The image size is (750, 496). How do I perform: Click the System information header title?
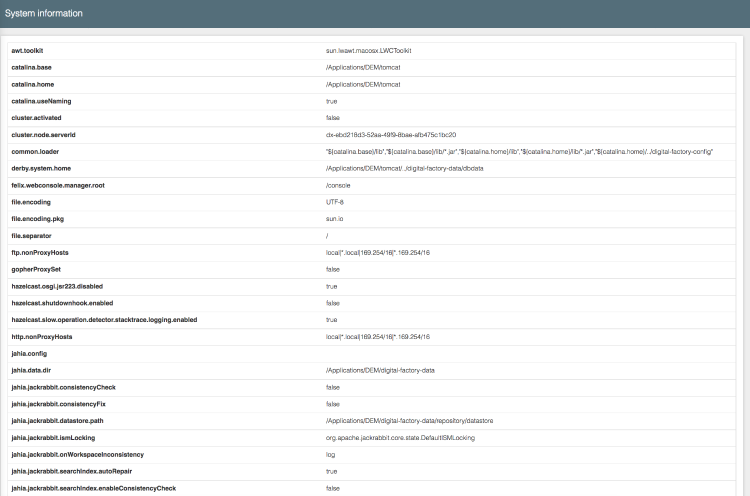coord(44,13)
